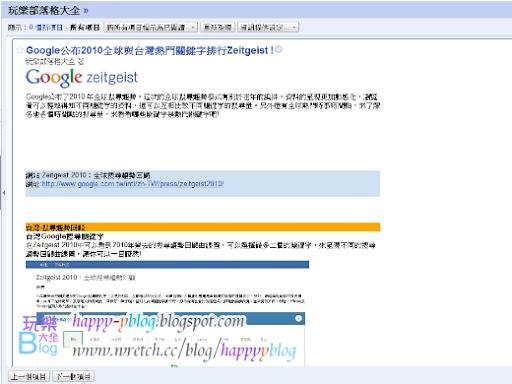
Task: Open the google.com.tw zeitgeist2010 URL link
Action: click(x=132, y=184)
